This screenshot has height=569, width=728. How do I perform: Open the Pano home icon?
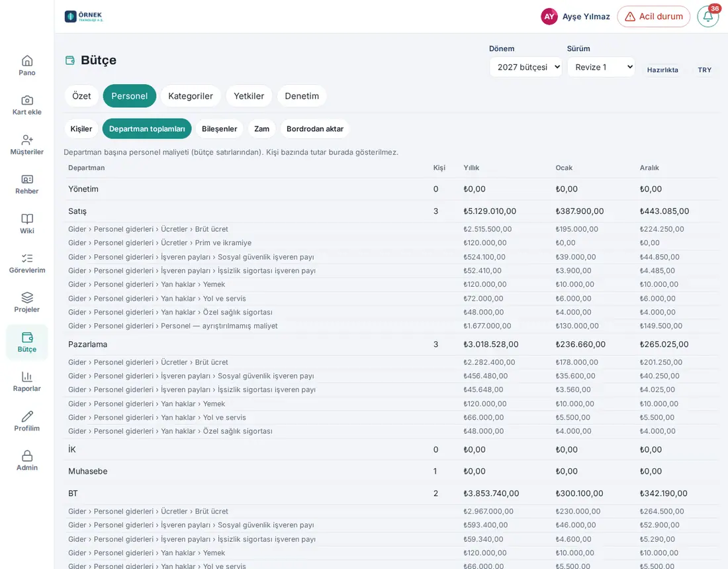pos(27,61)
